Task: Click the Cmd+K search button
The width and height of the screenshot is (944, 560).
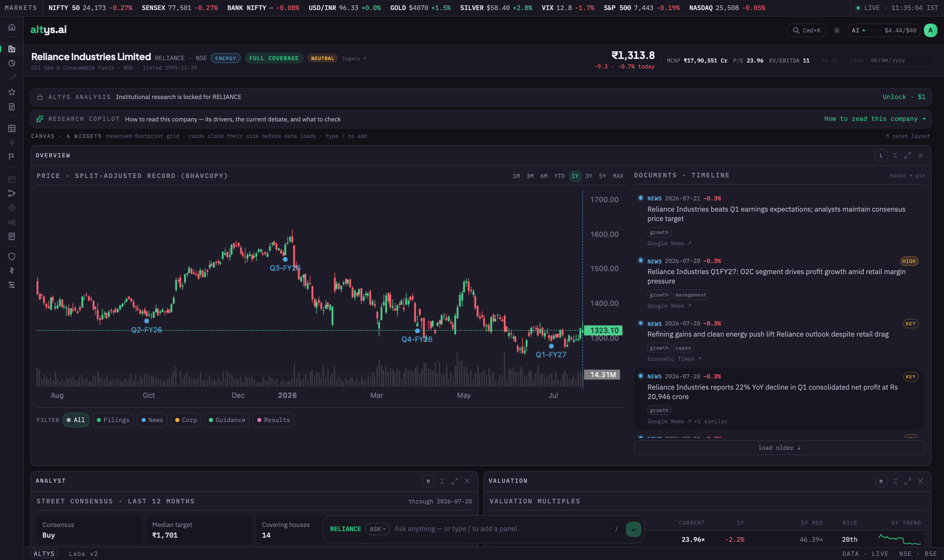Action: (x=806, y=30)
